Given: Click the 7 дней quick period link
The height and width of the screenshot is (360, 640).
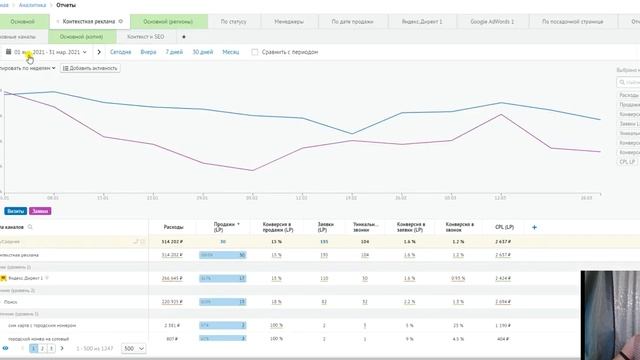Looking at the screenshot, I should click(x=174, y=52).
